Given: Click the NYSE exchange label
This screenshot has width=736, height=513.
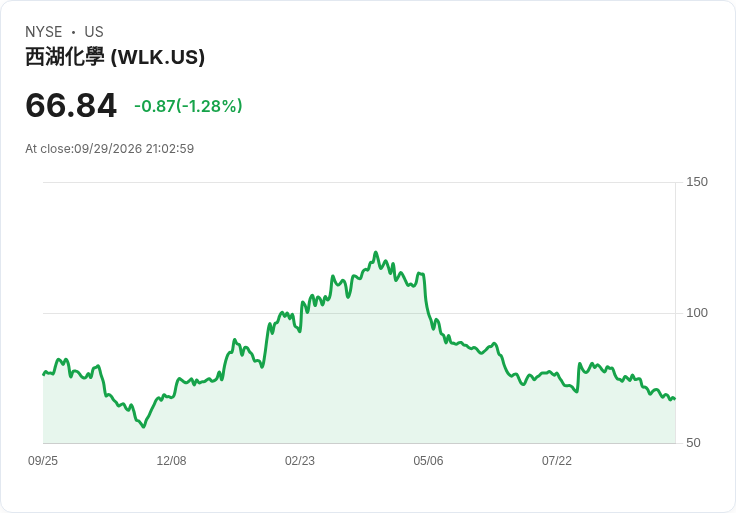Looking at the screenshot, I should (44, 32).
